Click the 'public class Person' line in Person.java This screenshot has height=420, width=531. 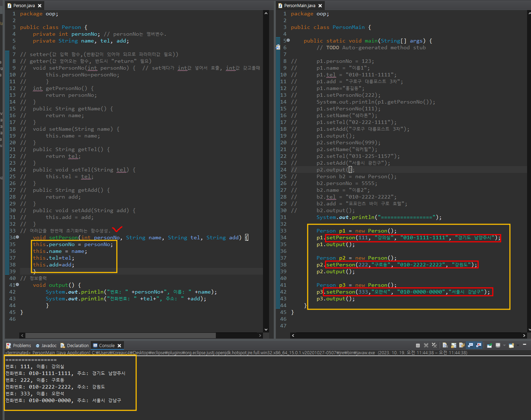[54, 27]
